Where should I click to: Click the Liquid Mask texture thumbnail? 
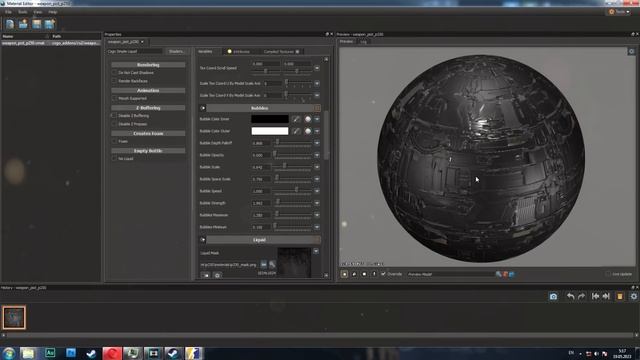tap(294, 262)
